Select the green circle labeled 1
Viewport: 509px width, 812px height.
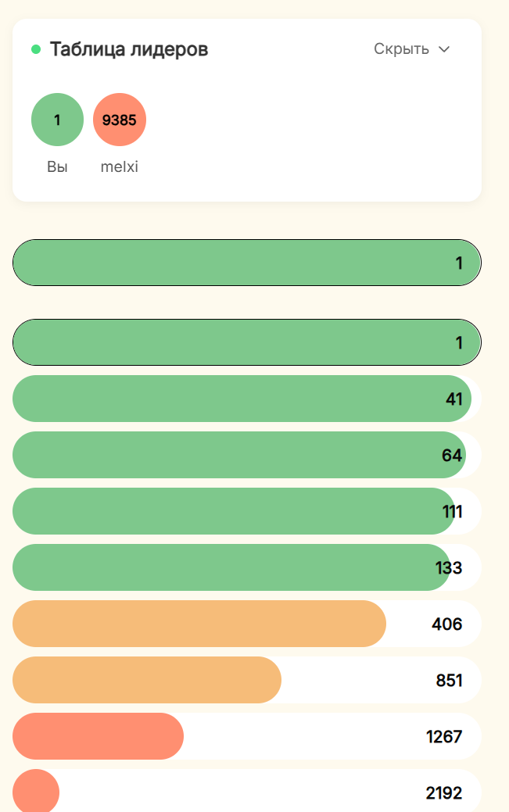(x=58, y=120)
